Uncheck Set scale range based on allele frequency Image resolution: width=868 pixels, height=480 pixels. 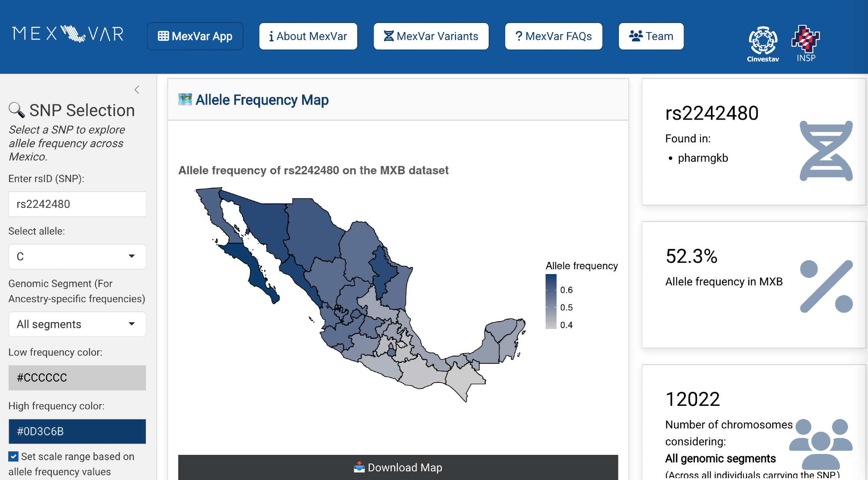tap(13, 457)
